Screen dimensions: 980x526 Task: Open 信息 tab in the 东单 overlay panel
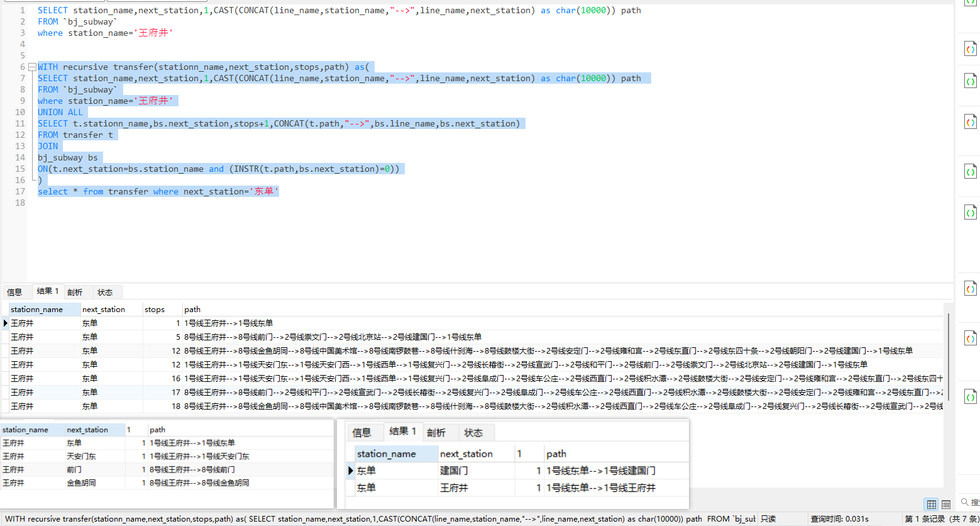(x=361, y=432)
